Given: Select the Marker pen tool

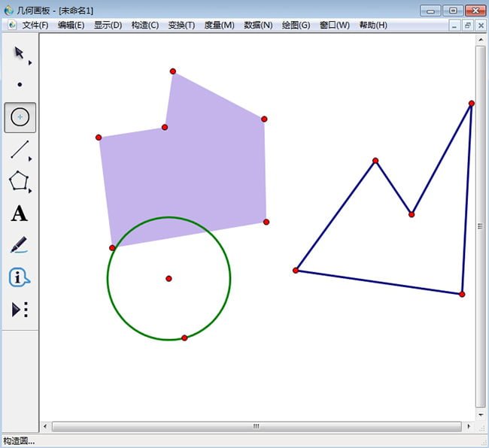Looking at the screenshot, I should pyautogui.click(x=20, y=245).
